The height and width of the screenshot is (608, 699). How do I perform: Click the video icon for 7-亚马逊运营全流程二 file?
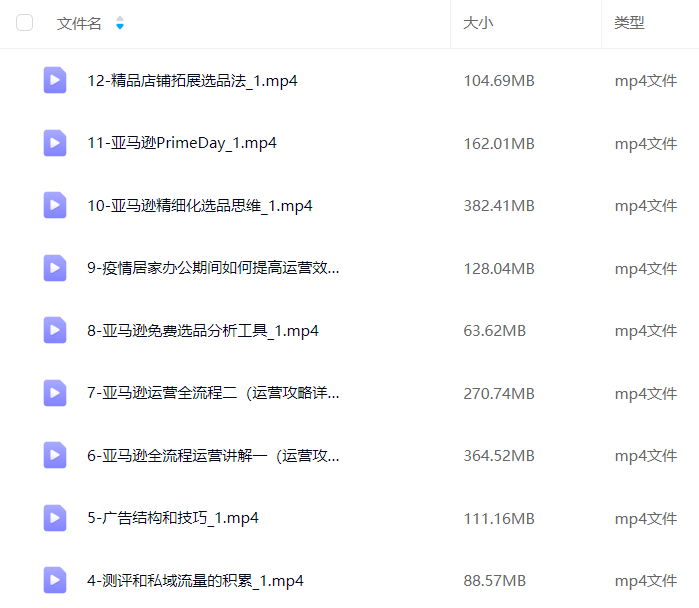click(x=55, y=393)
